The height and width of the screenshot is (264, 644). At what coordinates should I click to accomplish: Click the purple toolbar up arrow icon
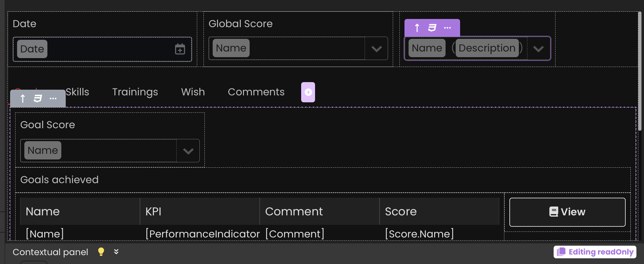[417, 28]
